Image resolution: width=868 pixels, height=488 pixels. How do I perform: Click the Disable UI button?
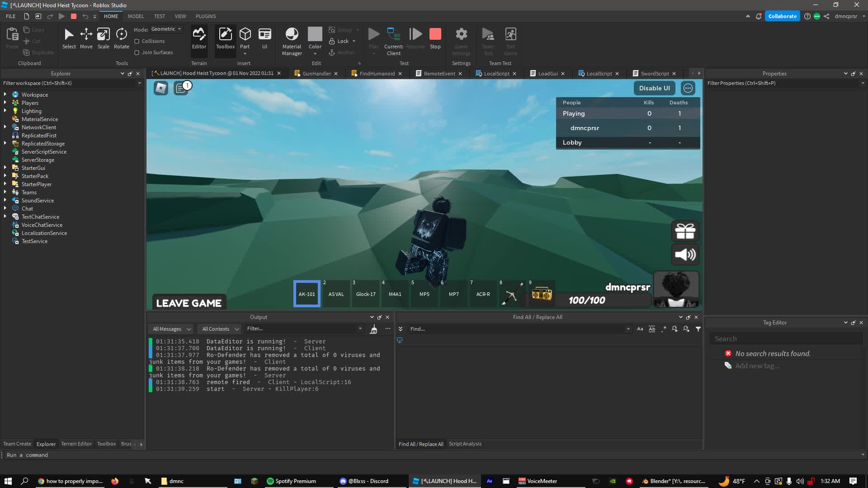[654, 88]
